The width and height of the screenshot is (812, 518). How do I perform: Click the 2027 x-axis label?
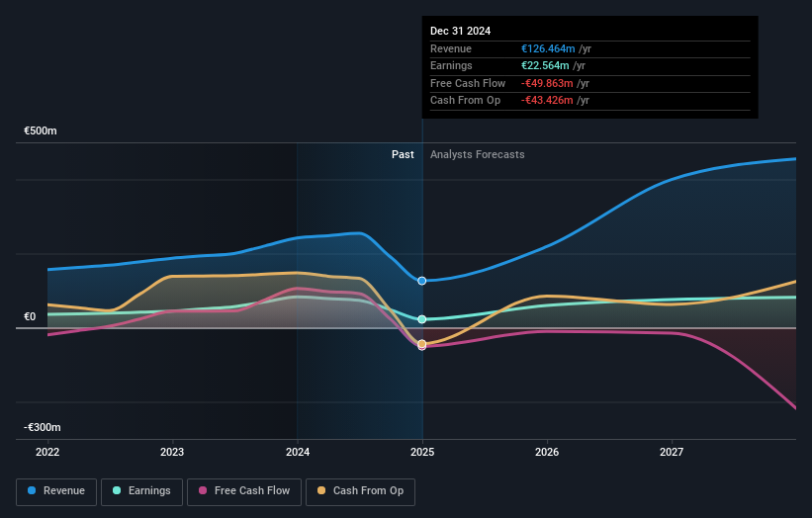672,452
